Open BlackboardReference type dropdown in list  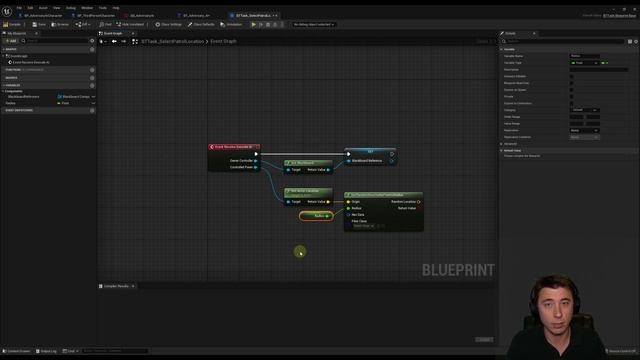click(93, 97)
